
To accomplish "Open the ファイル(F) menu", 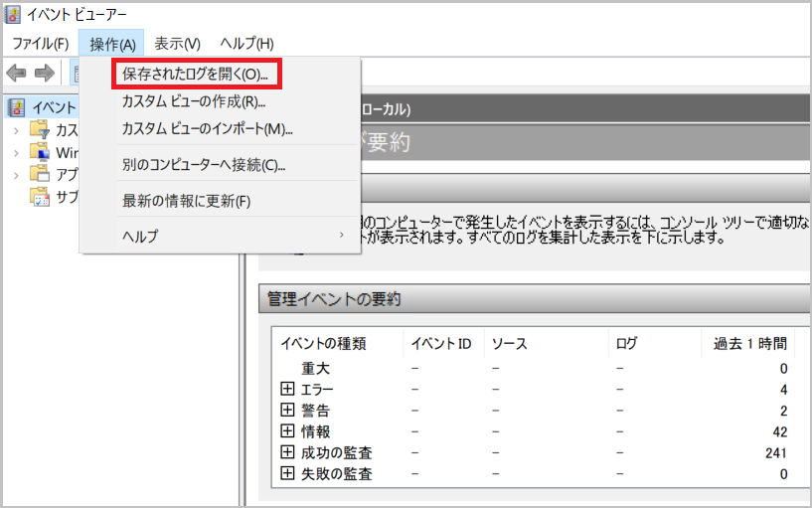I will click(x=41, y=44).
